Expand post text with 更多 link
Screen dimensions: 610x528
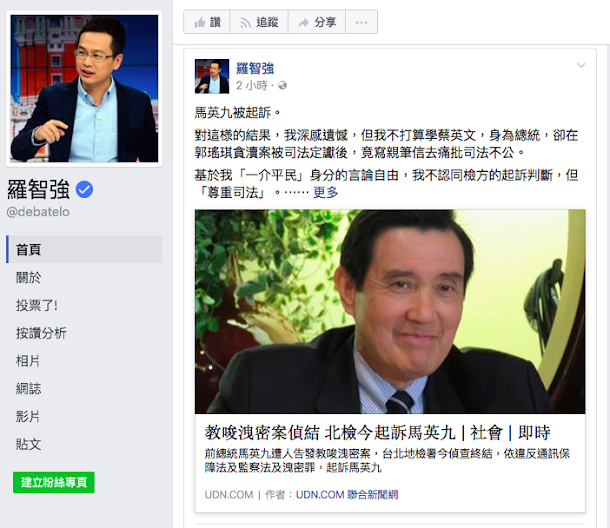(x=326, y=192)
